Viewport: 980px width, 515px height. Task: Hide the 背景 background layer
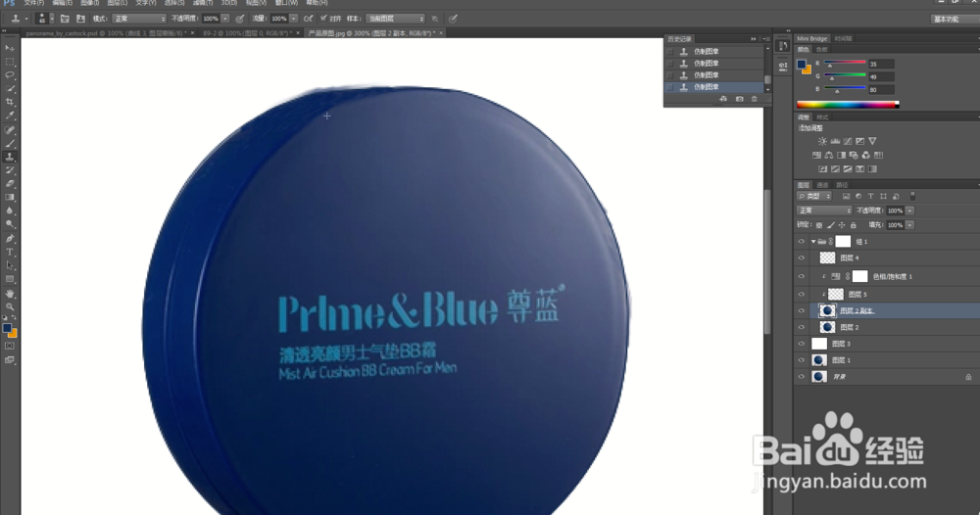click(802, 376)
